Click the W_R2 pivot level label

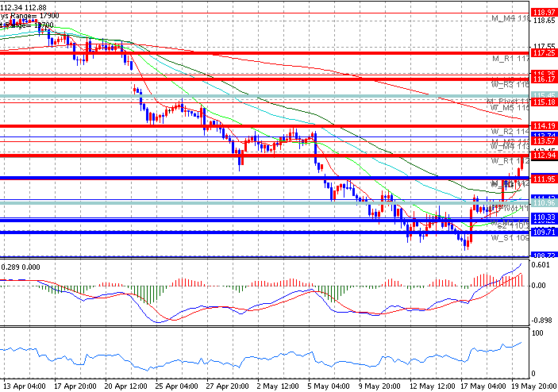[510, 132]
